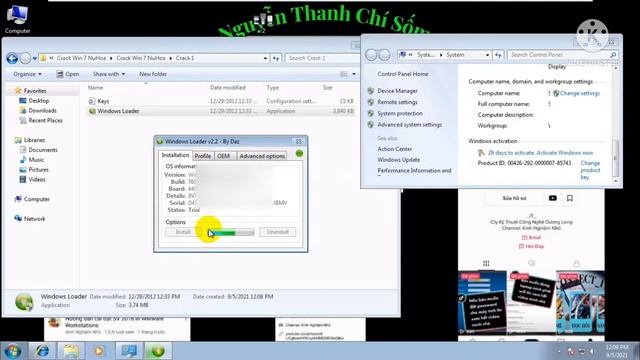Image resolution: width=640 pixels, height=360 pixels.
Task: Sort files by Date modified column
Action: (x=228, y=88)
